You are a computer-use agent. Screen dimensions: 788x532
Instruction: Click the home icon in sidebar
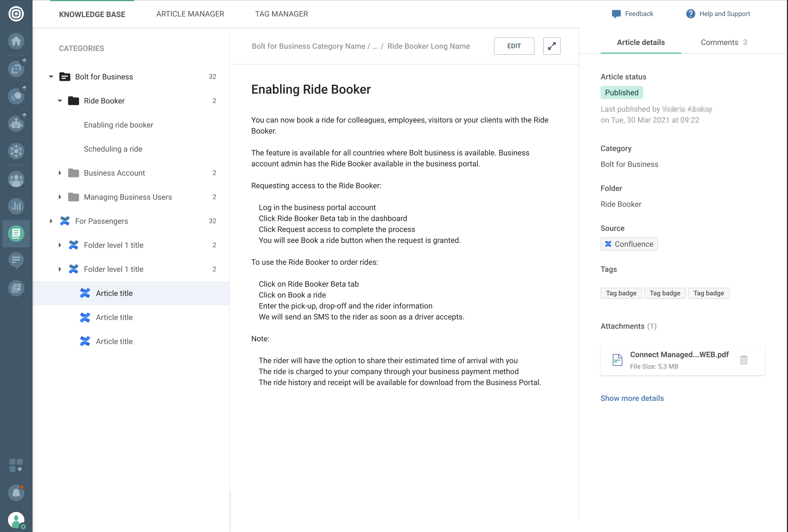(16, 41)
